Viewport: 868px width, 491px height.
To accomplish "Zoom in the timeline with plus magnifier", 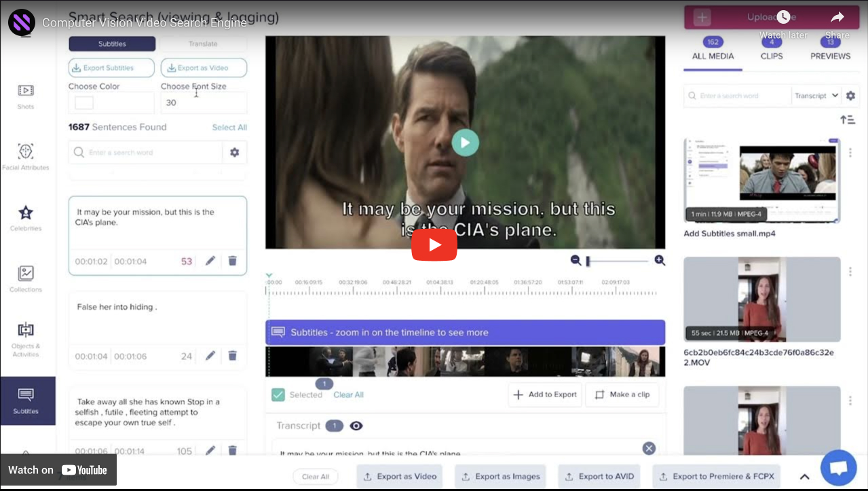I will (660, 260).
